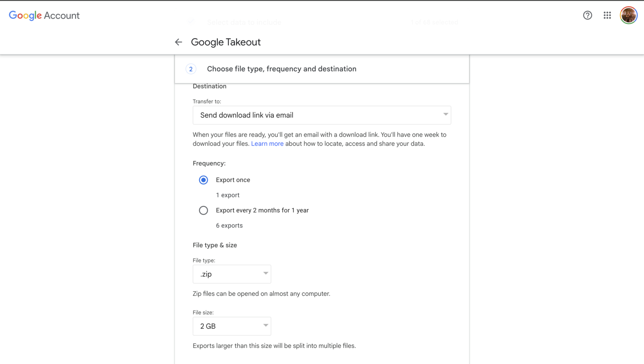Click the Destination section label
Image resolution: width=644 pixels, height=364 pixels.
pos(209,86)
